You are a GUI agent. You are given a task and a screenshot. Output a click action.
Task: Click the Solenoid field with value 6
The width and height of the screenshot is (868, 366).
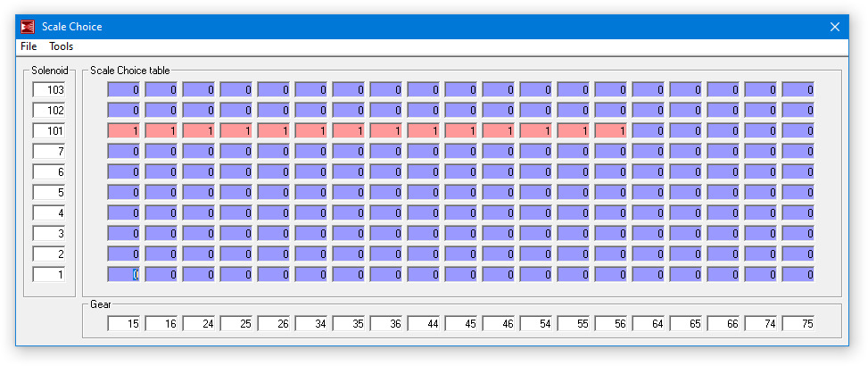(x=49, y=171)
